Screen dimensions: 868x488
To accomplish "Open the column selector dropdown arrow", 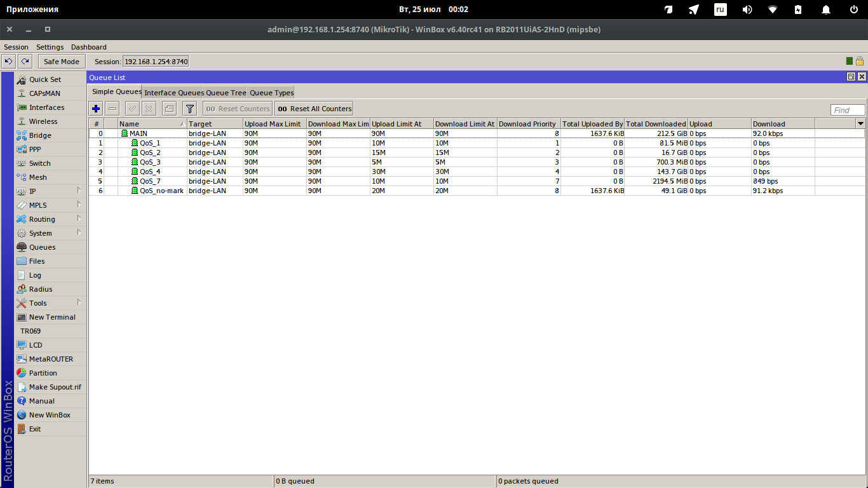I will pyautogui.click(x=860, y=123).
